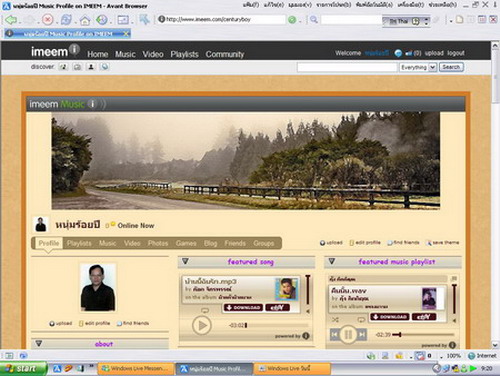Go to the browser Home page icon

coord(85,20)
